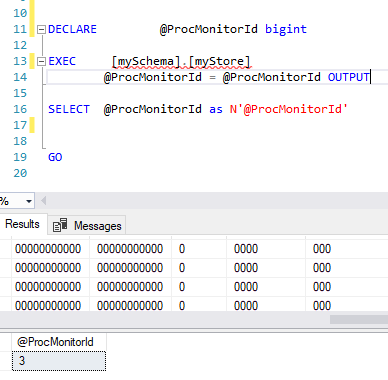Viewport: 388px width, 380px height.
Task: Click the OUTPUT keyword on line 14
Action: tap(349, 77)
